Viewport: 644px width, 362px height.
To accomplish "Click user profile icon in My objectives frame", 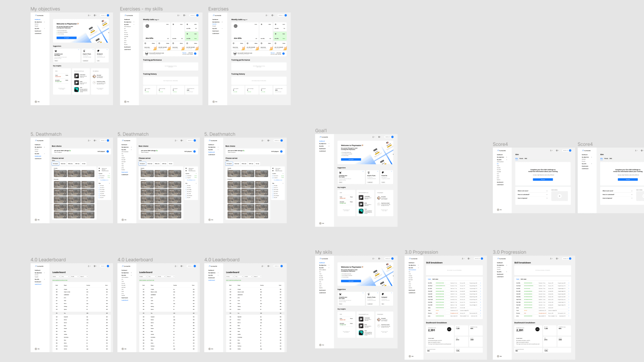I will (x=89, y=15).
